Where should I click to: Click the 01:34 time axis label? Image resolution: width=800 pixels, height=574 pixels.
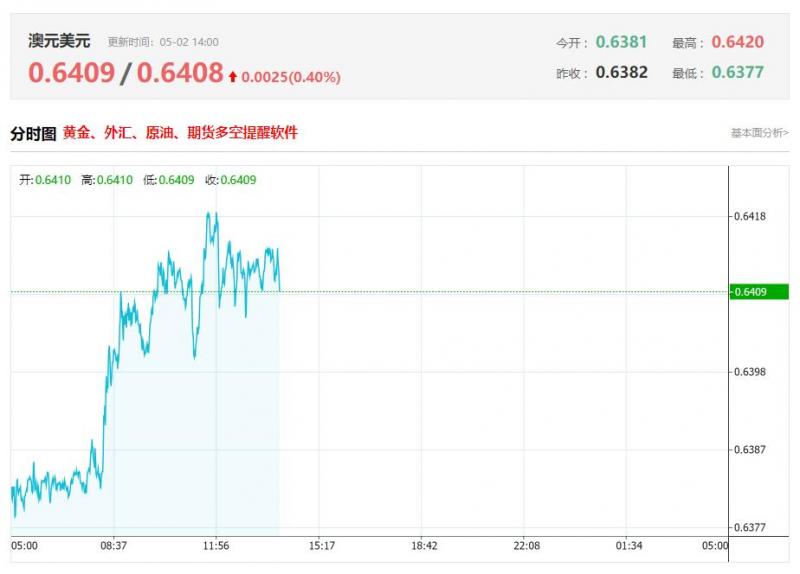tap(629, 546)
